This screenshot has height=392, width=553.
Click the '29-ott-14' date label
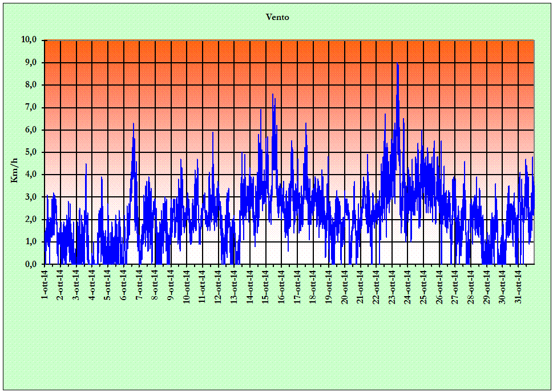pos(487,286)
